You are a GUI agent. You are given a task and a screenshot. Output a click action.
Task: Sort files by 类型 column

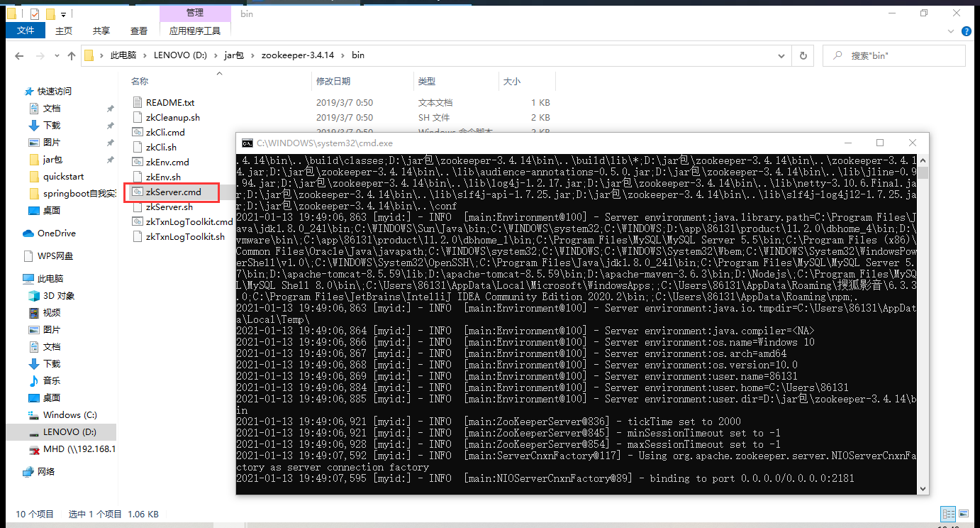(x=427, y=82)
